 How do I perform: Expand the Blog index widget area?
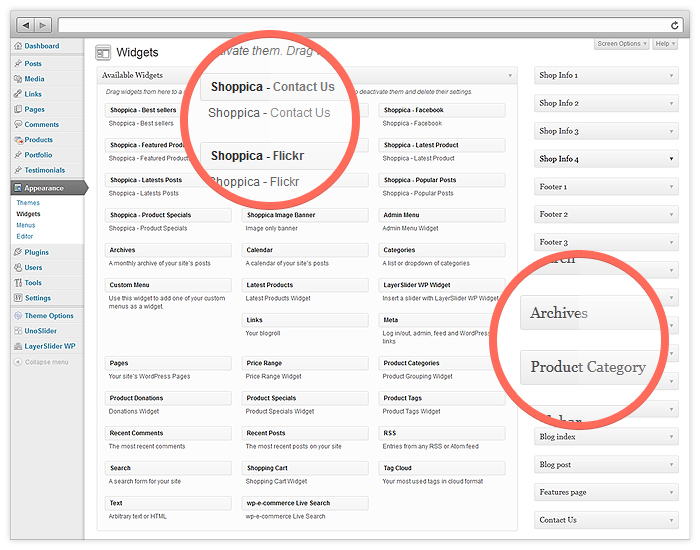(606, 437)
